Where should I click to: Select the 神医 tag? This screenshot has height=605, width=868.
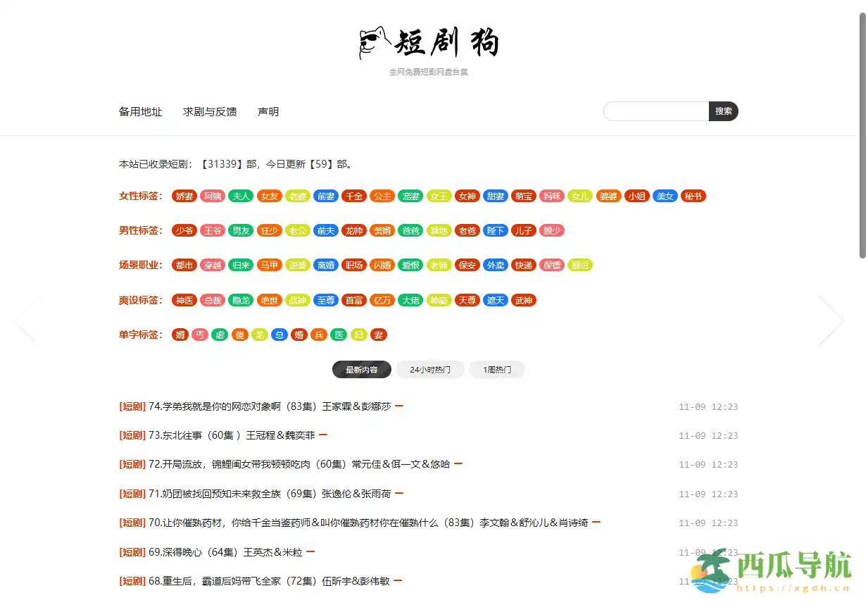tap(184, 299)
